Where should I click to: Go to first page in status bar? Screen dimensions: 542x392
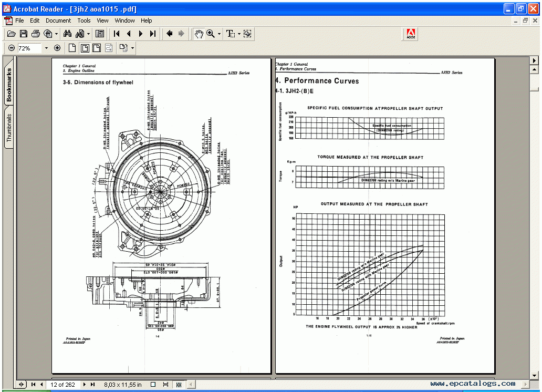coord(33,385)
